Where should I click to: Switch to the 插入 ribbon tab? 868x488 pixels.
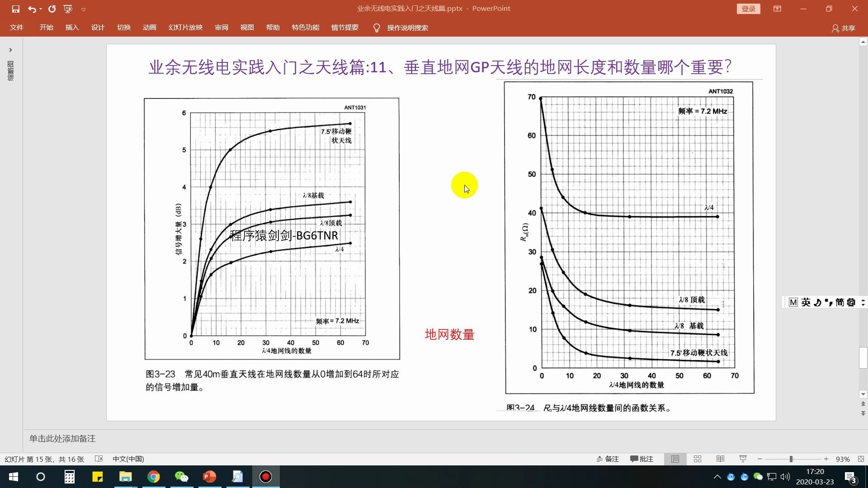tap(72, 28)
